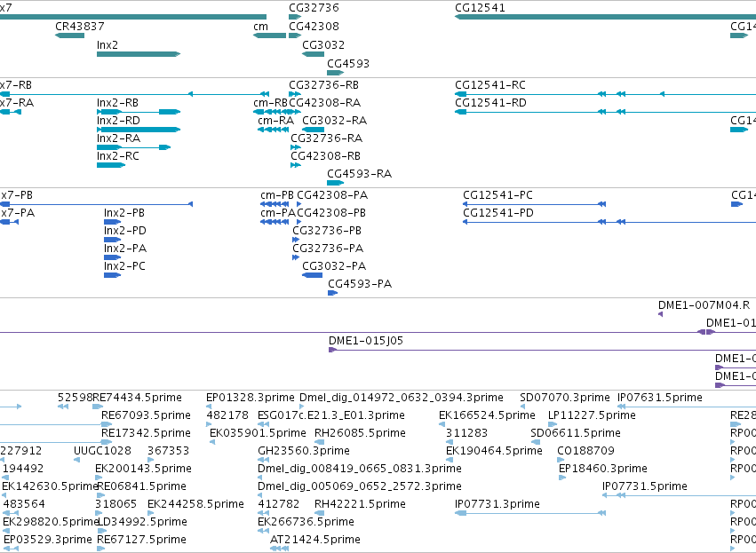Viewport: 756px width, 553px height.
Task: Click the CG32736-RA transcript label
Action: [326, 138]
